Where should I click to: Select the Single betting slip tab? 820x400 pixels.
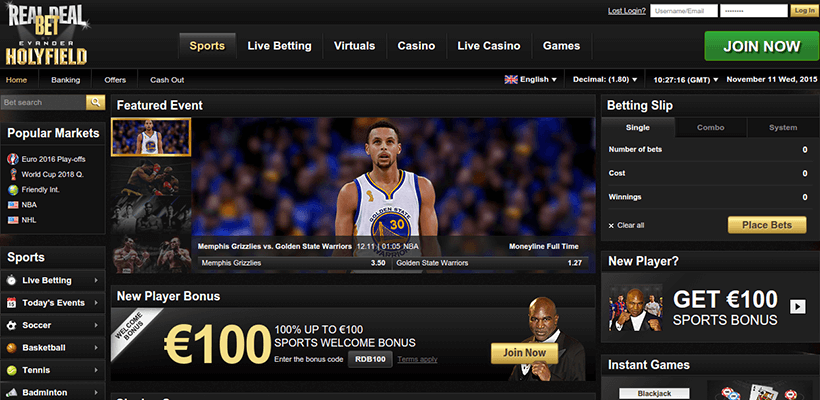638,128
